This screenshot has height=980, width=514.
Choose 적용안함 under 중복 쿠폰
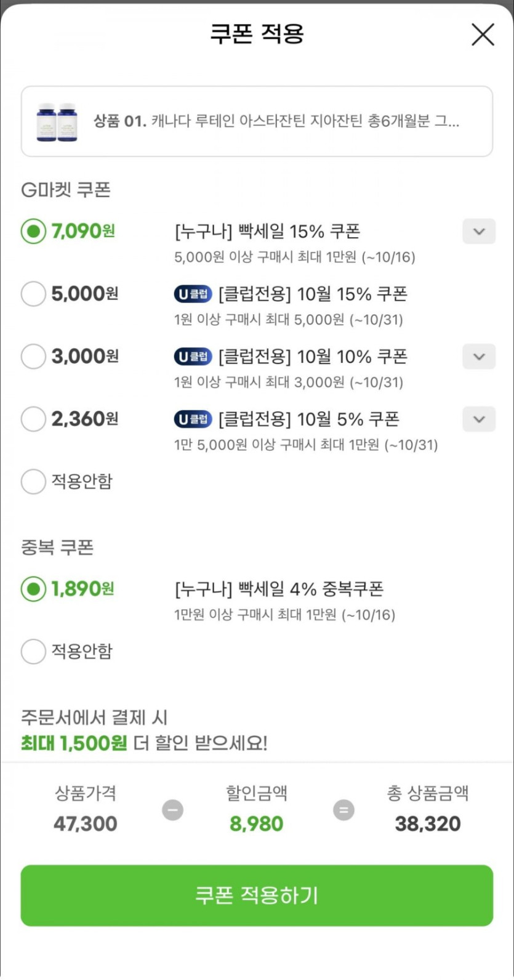[x=33, y=652]
